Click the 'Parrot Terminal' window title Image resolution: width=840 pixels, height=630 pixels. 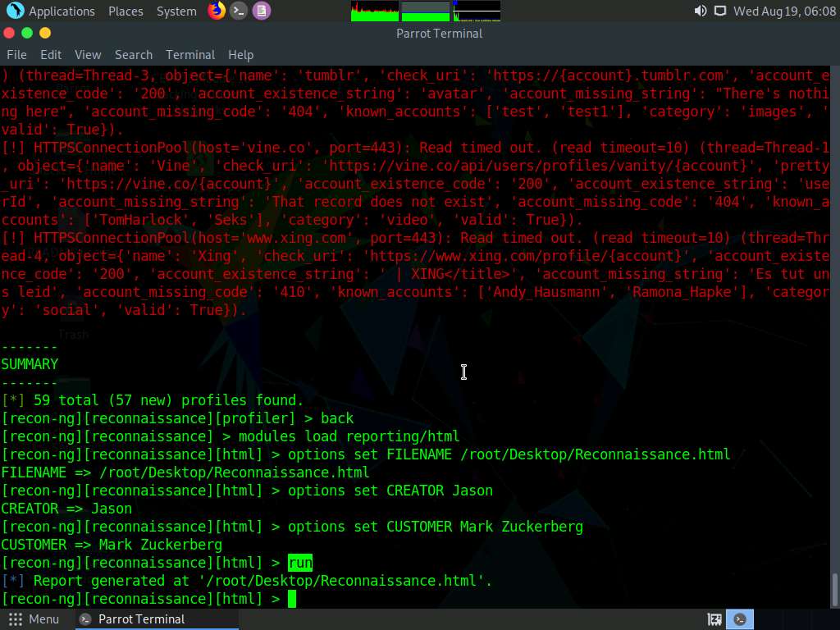[x=440, y=33]
